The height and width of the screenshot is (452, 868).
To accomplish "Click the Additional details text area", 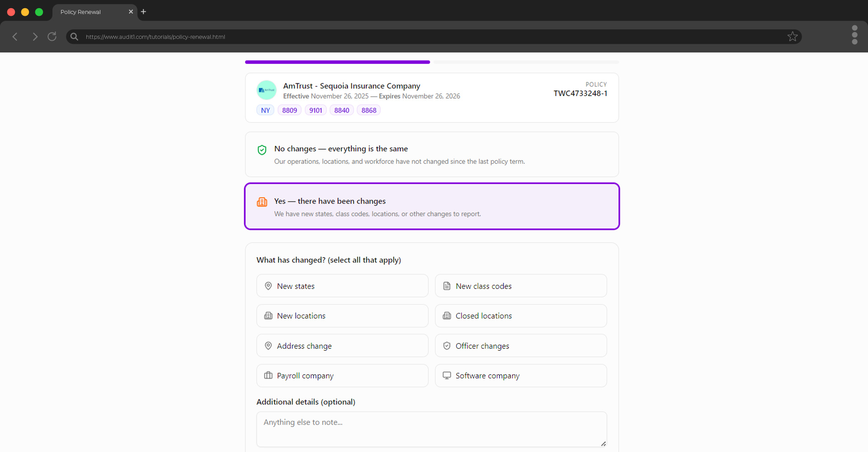I will point(432,428).
